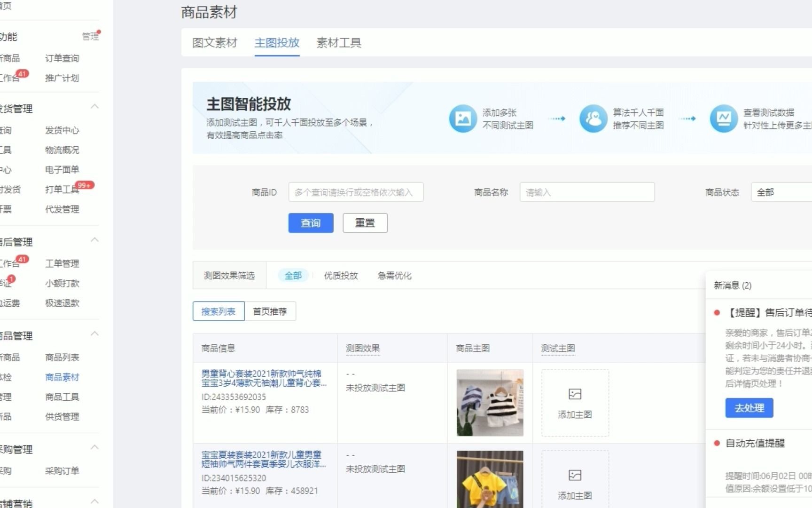Select the 首页推荐 view
Image resolution: width=812 pixels, height=508 pixels.
click(270, 311)
